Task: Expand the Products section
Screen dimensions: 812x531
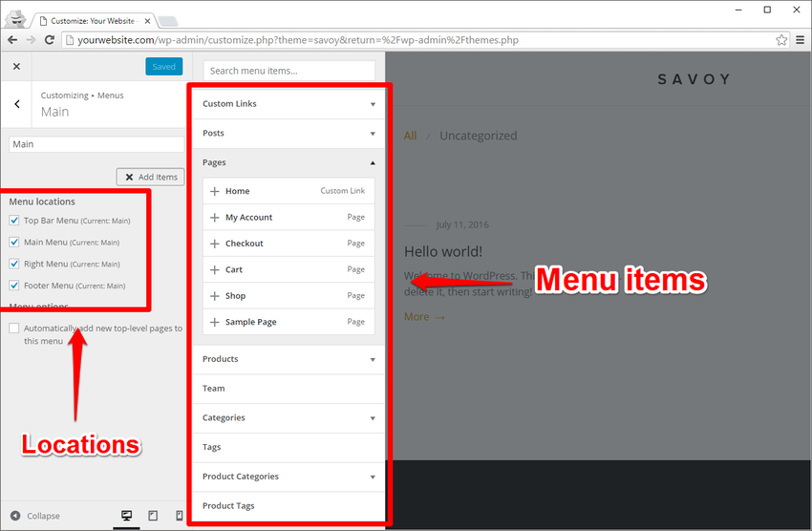Action: [288, 359]
